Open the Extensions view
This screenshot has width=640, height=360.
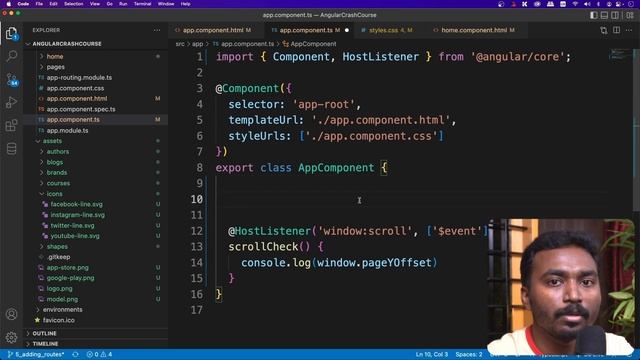tap(11, 125)
